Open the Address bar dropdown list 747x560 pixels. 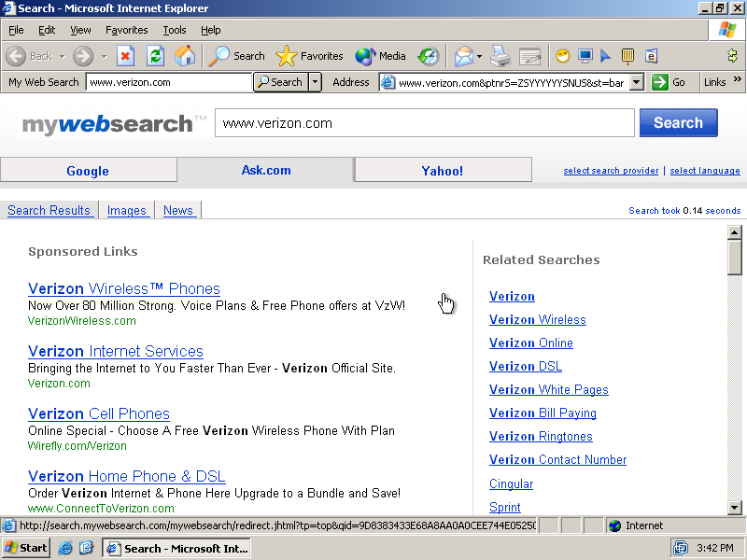(x=637, y=82)
